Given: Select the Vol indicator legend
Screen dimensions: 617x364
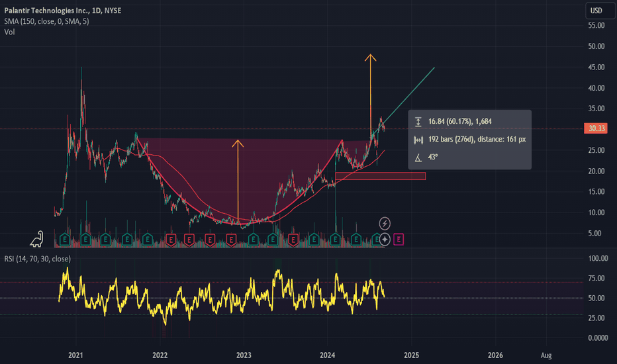Looking at the screenshot, I should pos(9,32).
